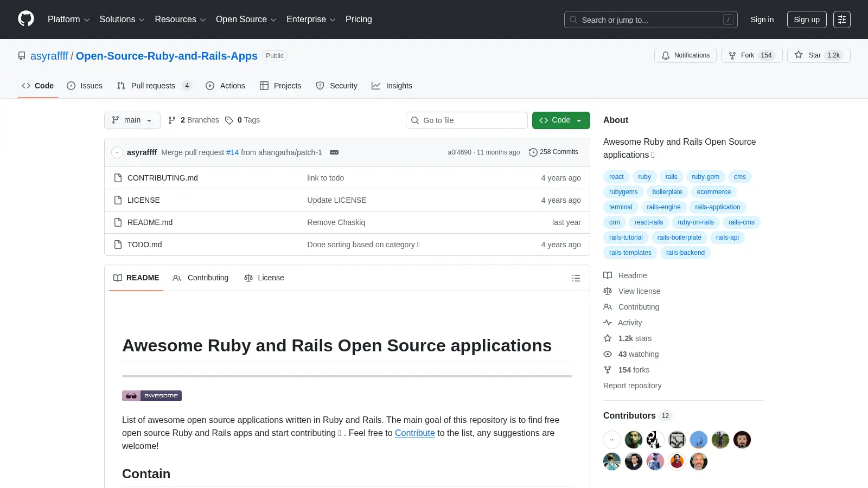Viewport: 868px width, 488px height.
Task: Expand the Resources menu
Action: coord(180,20)
